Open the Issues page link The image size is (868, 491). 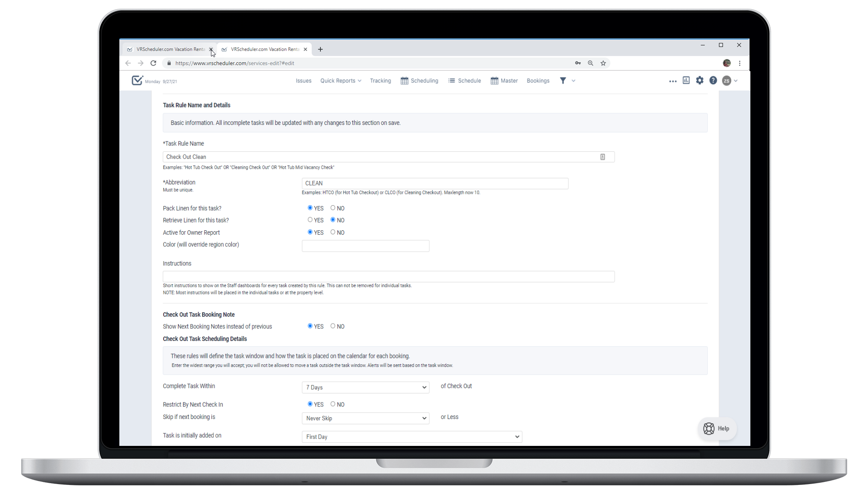pos(303,81)
